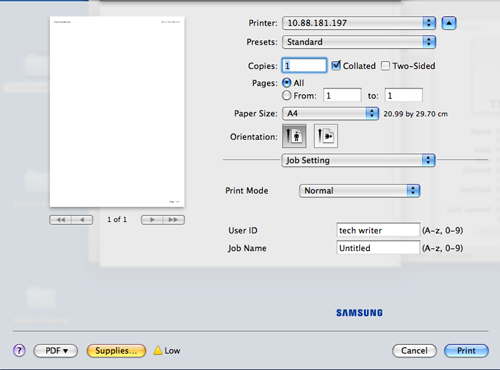Click the User ID text field

point(378,230)
